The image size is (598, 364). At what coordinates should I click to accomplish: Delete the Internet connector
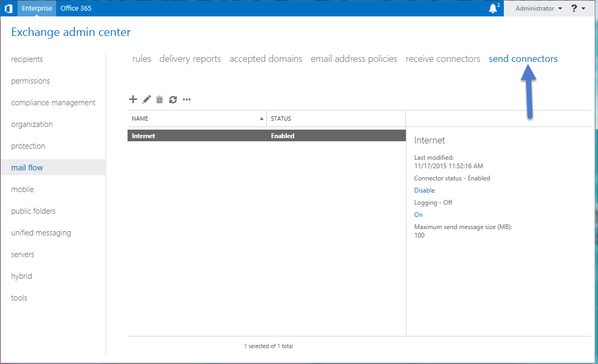pos(159,99)
